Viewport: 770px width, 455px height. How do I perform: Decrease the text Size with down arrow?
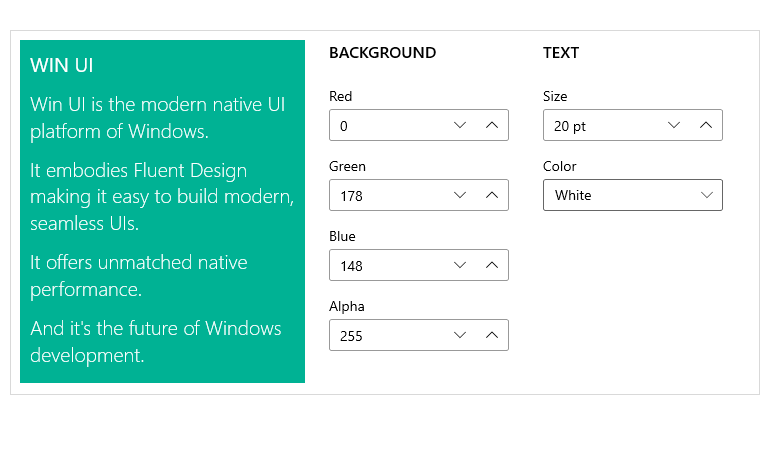click(674, 125)
